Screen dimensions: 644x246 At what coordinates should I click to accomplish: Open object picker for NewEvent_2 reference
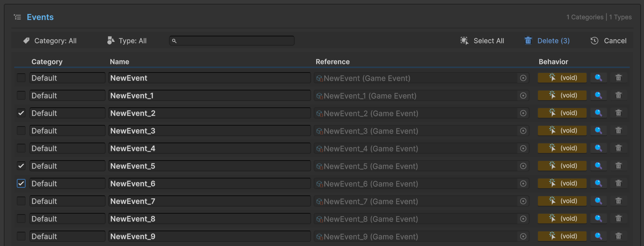pos(523,113)
